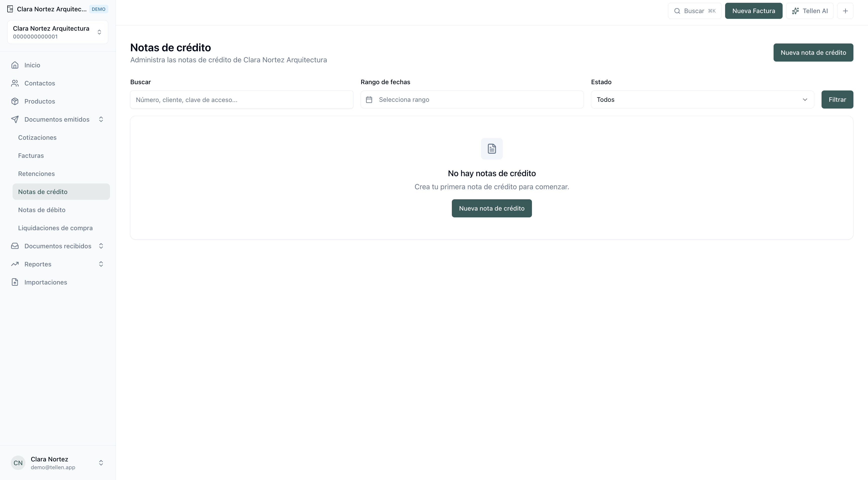Click the magnifier icon in top Buscar
The image size is (868, 480).
[677, 11]
